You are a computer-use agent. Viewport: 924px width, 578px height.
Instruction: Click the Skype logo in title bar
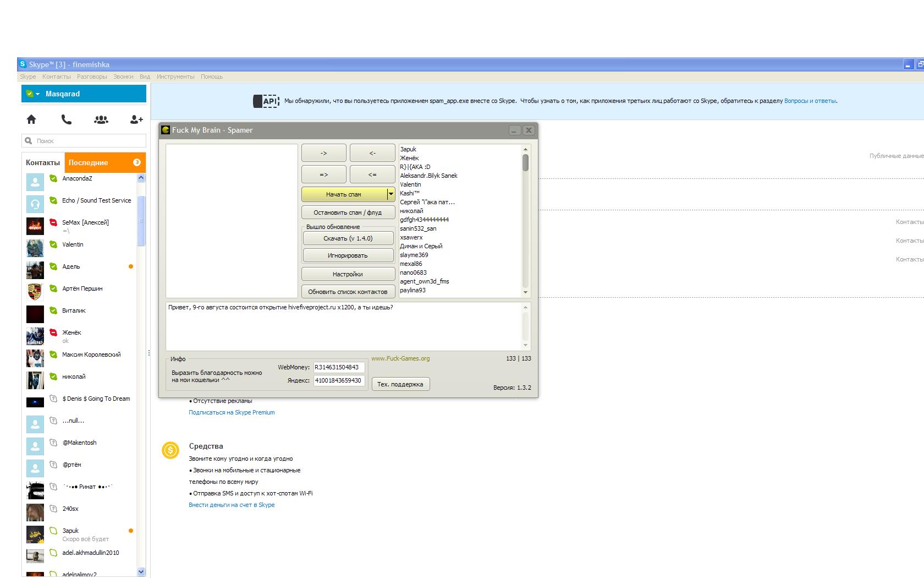(x=23, y=64)
